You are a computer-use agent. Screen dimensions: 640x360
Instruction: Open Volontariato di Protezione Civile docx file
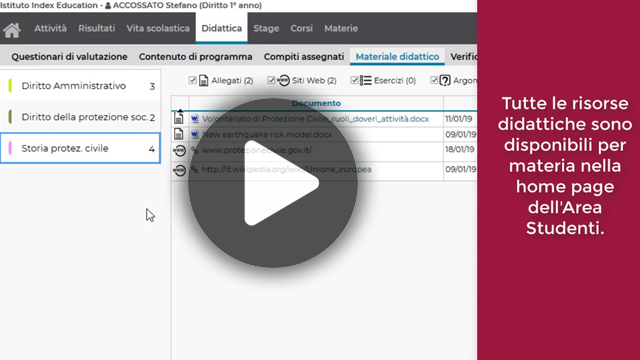(x=316, y=119)
